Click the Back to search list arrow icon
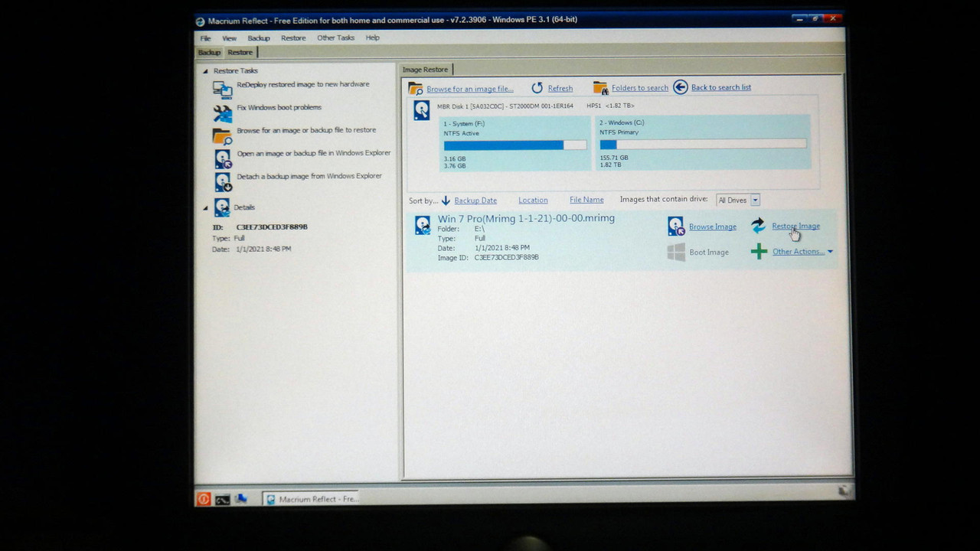The image size is (980, 551). coord(681,87)
